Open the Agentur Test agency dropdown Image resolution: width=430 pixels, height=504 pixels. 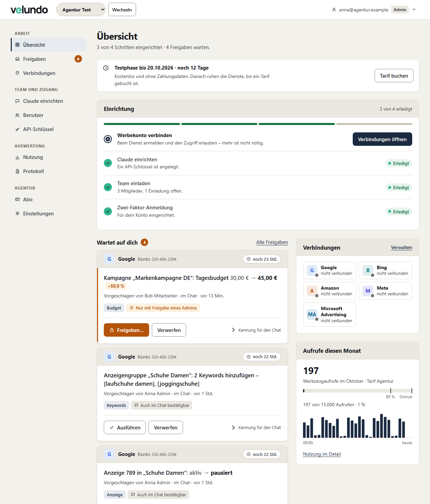(x=81, y=9)
